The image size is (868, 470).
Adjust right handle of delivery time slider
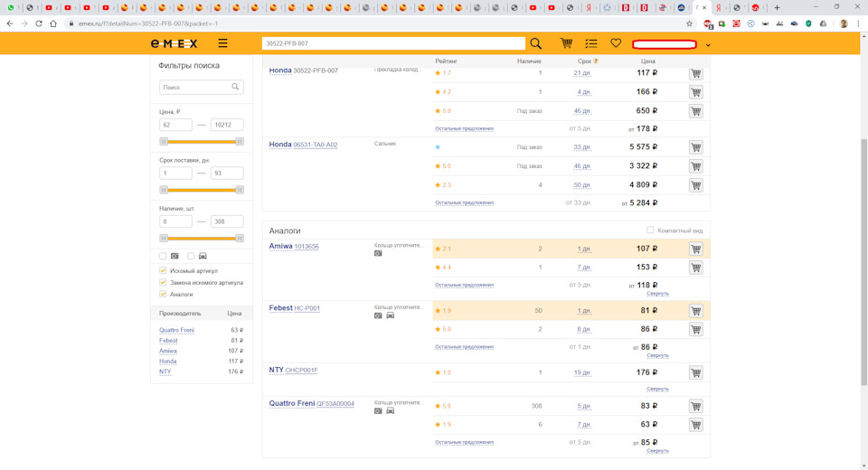click(240, 190)
